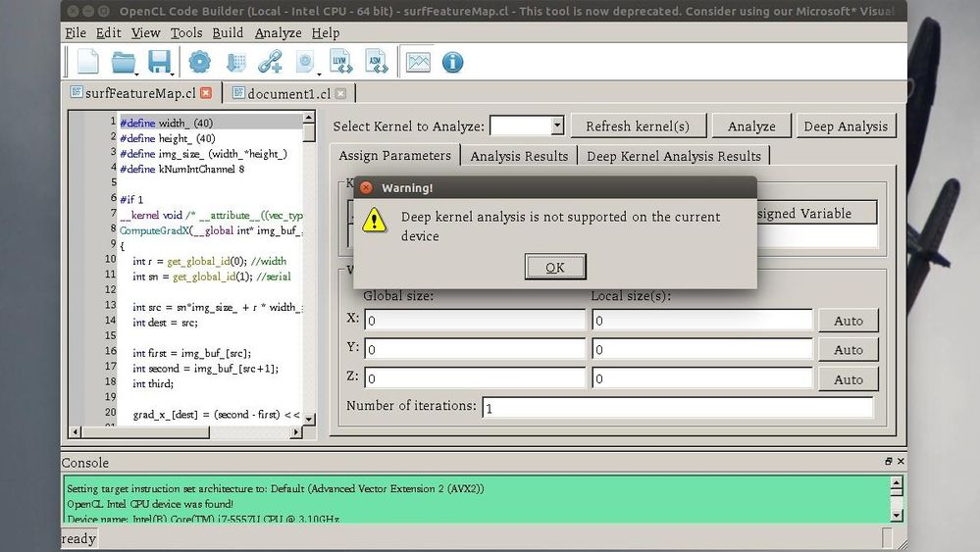This screenshot has height=552, width=980.
Task: Select the Analysis Results tab
Action: [x=519, y=156]
